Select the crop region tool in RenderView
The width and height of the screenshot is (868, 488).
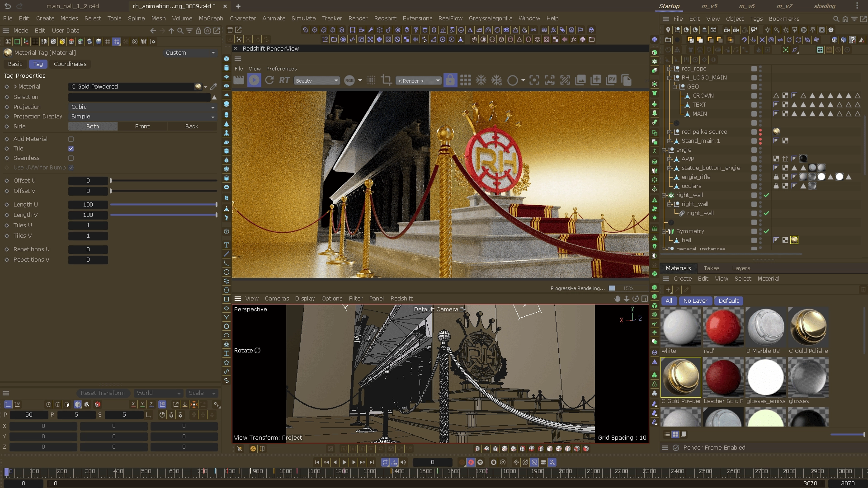(386, 80)
